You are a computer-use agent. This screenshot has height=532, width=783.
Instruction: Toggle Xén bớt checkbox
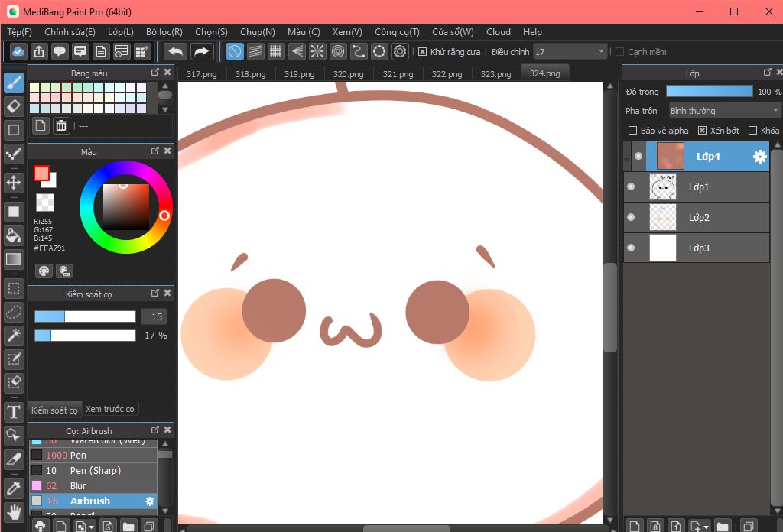pos(702,130)
